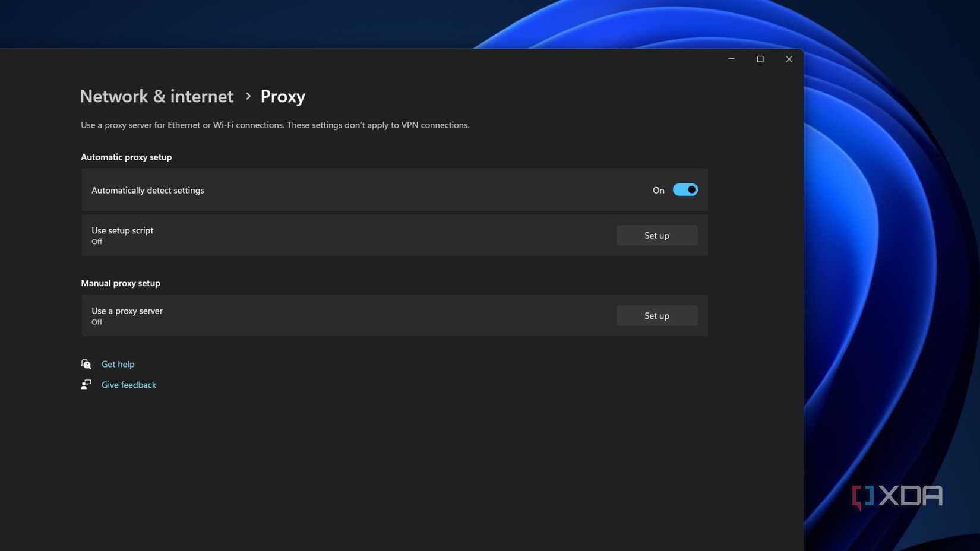This screenshot has width=980, height=551.
Task: Minimize the Settings window
Action: pyautogui.click(x=731, y=59)
